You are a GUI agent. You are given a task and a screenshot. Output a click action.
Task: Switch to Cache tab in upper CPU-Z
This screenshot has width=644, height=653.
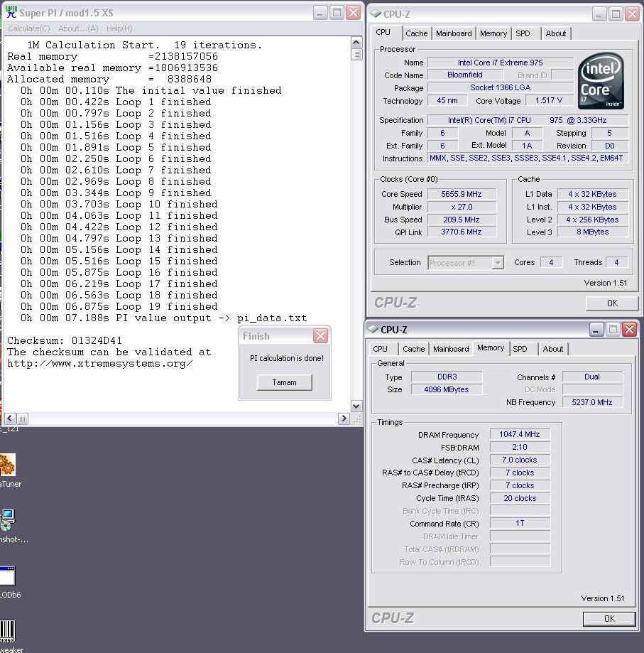416,33
